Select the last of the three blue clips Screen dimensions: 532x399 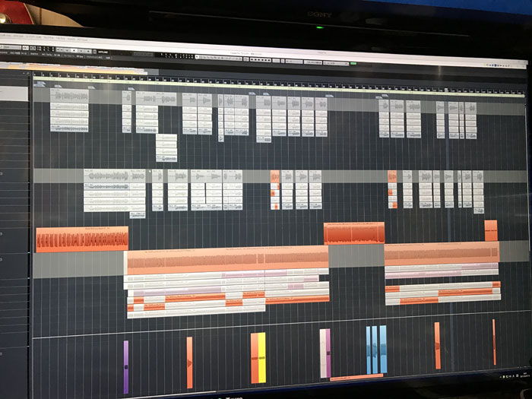click(383, 349)
